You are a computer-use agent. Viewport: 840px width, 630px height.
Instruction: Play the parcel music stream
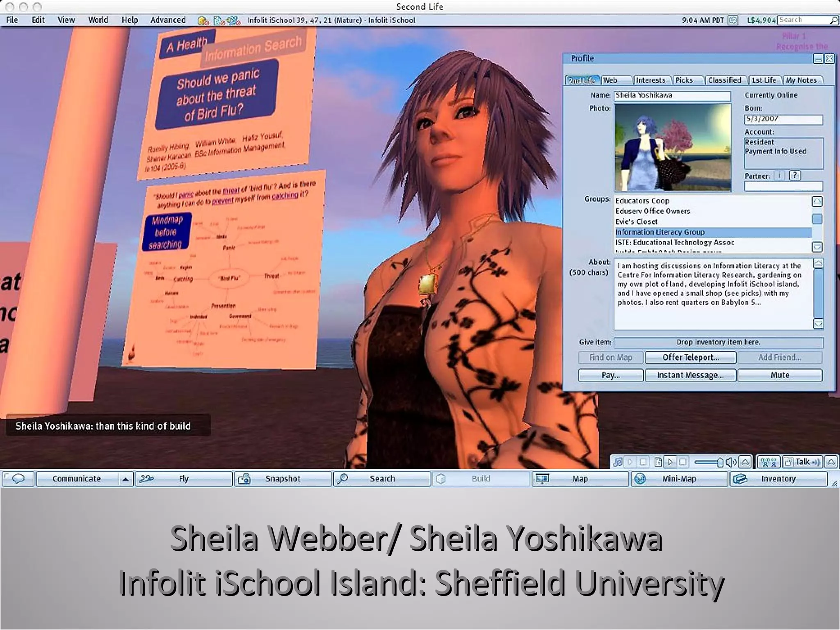click(630, 462)
